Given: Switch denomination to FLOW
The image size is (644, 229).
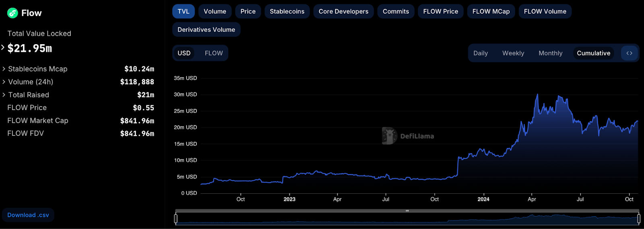Looking at the screenshot, I should [214, 53].
